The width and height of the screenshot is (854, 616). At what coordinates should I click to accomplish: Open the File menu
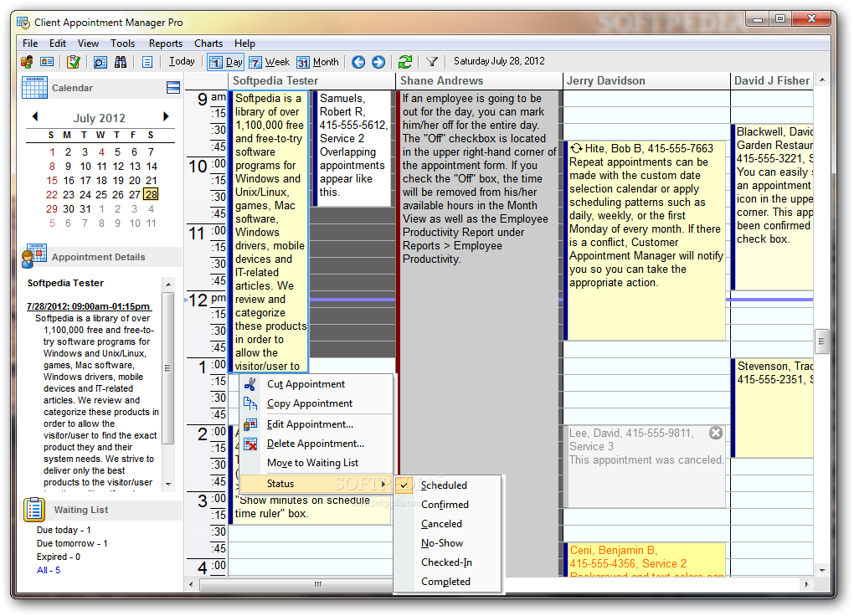(x=30, y=44)
